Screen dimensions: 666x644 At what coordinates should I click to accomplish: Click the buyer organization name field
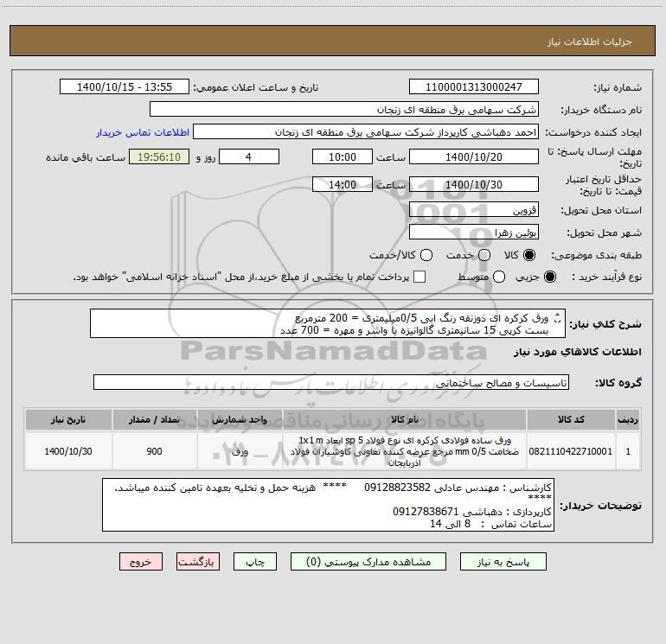tap(344, 110)
